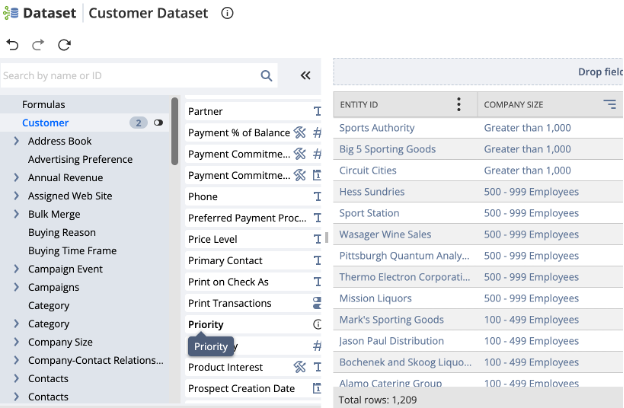Expand the Company Size record node

click(16, 342)
